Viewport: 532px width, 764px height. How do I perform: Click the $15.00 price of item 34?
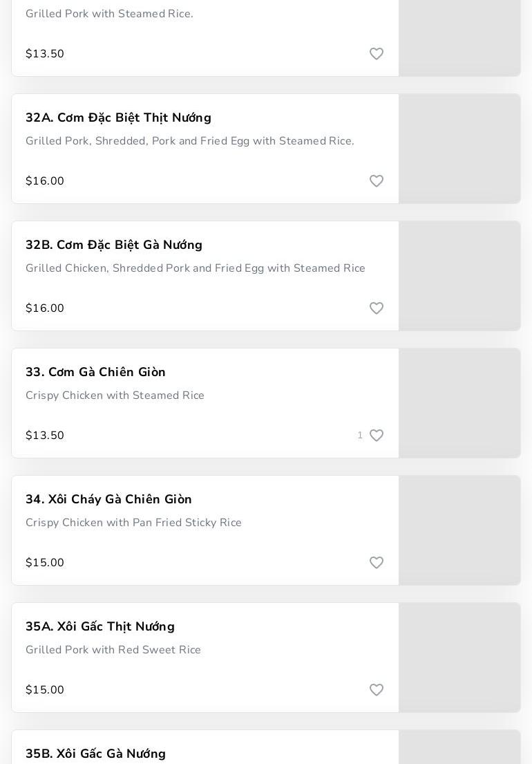[x=45, y=562]
